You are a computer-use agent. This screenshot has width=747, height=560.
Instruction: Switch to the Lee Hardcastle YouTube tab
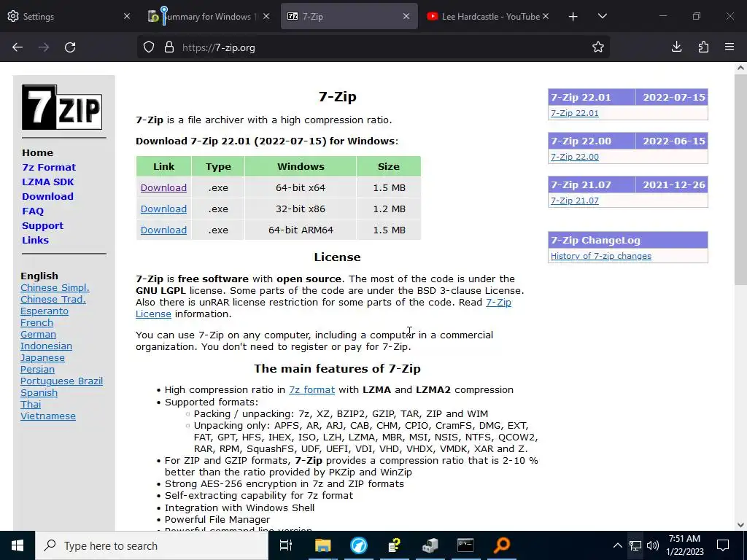(x=488, y=16)
